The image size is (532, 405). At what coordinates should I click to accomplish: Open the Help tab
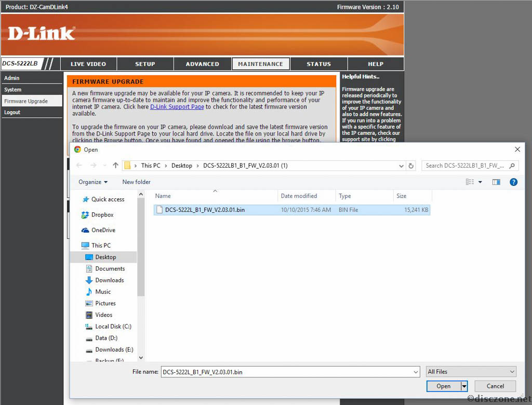[376, 64]
